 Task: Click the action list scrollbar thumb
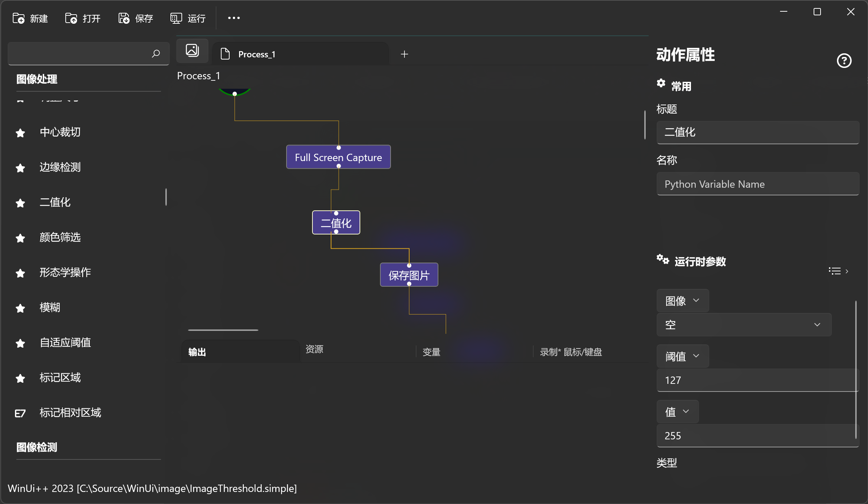[166, 197]
